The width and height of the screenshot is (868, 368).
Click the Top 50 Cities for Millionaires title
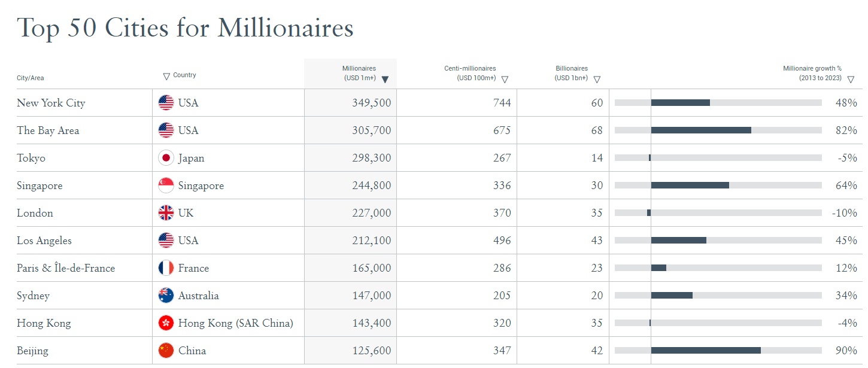point(185,28)
